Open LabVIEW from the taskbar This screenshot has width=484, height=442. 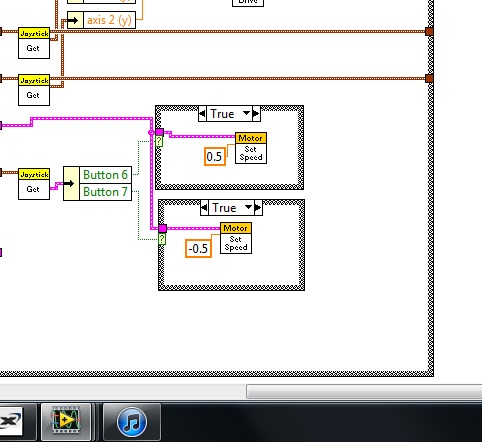(66, 422)
